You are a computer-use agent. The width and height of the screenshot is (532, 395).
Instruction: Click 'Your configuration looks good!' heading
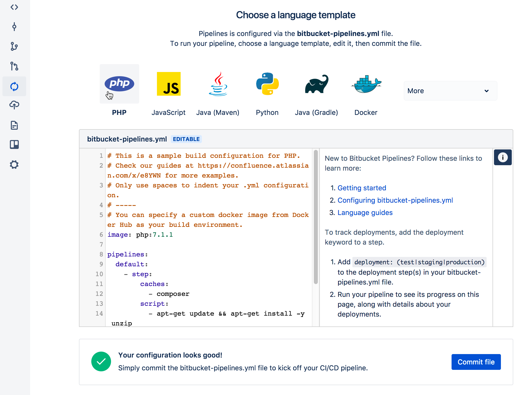coord(170,355)
